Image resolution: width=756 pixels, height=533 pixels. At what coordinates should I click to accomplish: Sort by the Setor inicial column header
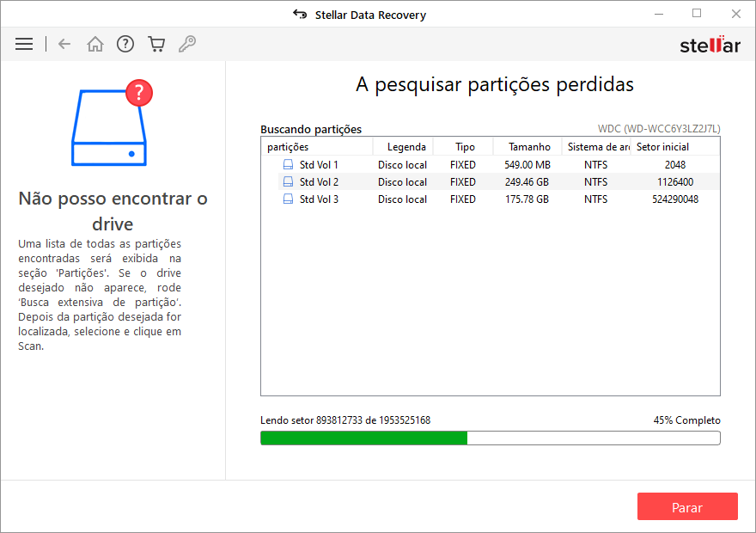pyautogui.click(x=675, y=147)
